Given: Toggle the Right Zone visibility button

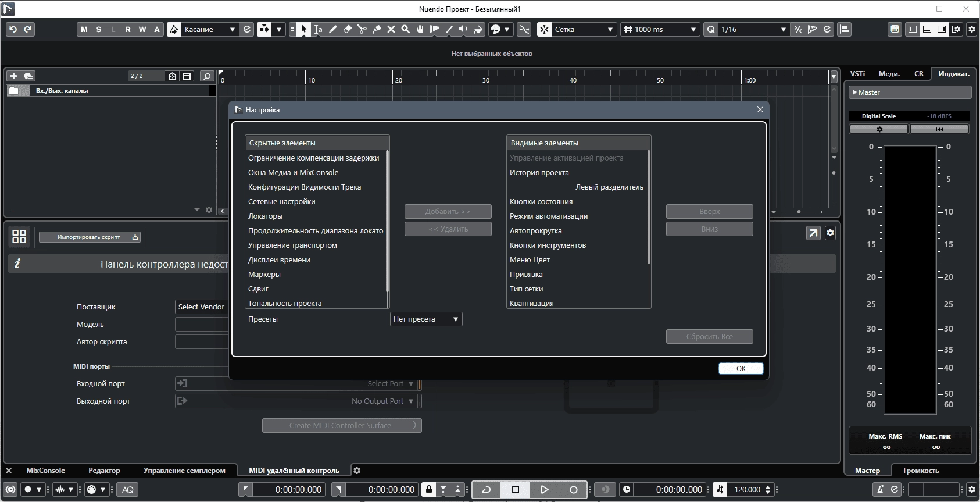Looking at the screenshot, I should 942,29.
